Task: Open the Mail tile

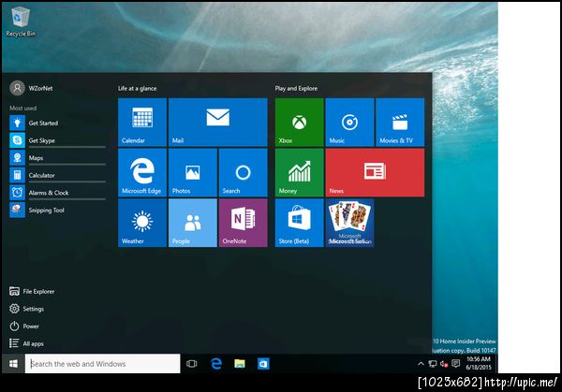Action: 218,122
